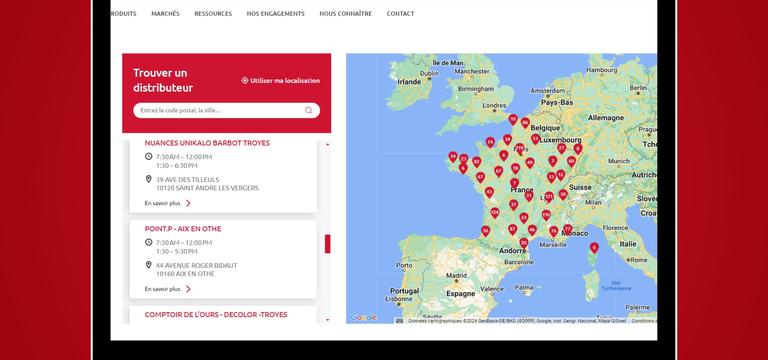Open marker 12 north of Suisse label
768x360 pixels.
[x=560, y=174]
